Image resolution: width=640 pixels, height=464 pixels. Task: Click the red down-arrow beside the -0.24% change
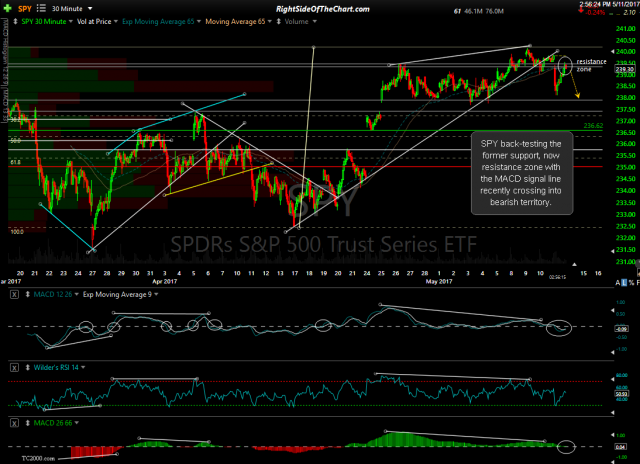pos(581,10)
